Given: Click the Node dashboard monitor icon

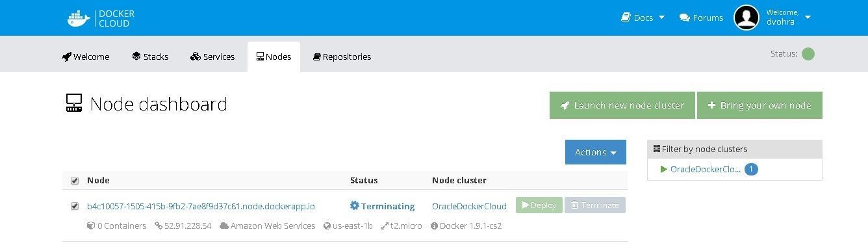Looking at the screenshot, I should tap(74, 103).
